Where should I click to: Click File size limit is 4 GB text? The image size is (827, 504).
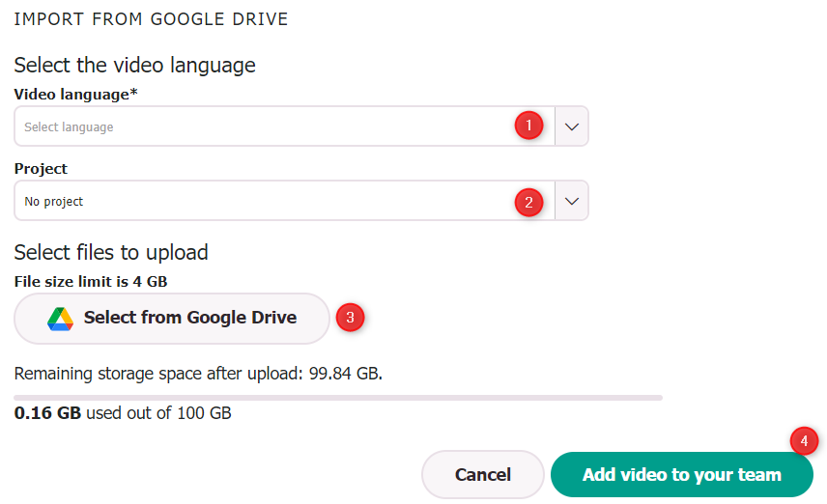point(91,282)
